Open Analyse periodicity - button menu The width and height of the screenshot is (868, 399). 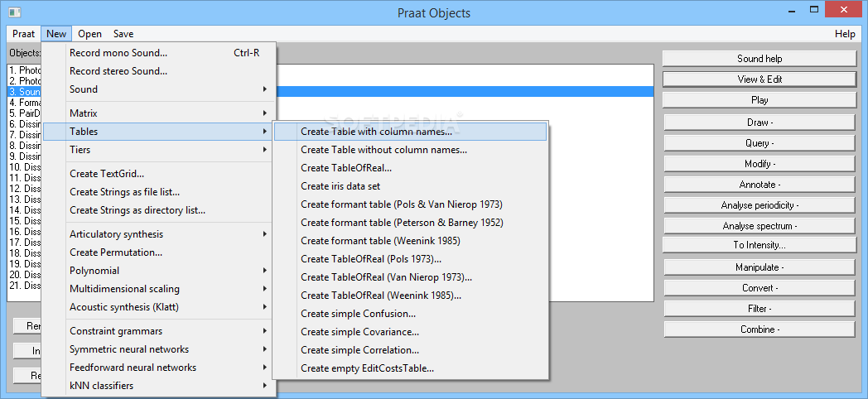coord(759,205)
